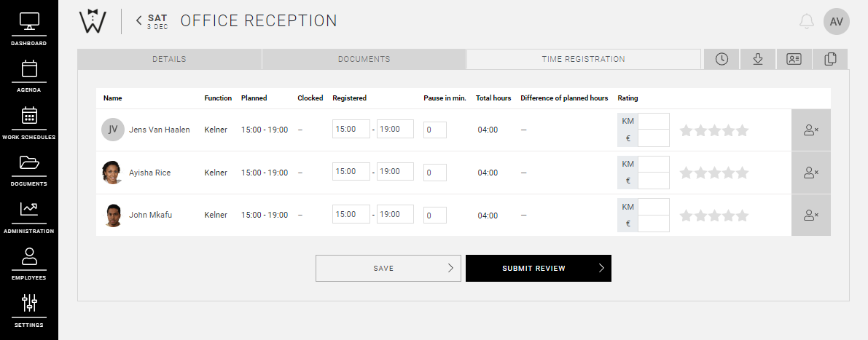This screenshot has width=868, height=340.
Task: Click the notification bell icon
Action: coord(806,22)
